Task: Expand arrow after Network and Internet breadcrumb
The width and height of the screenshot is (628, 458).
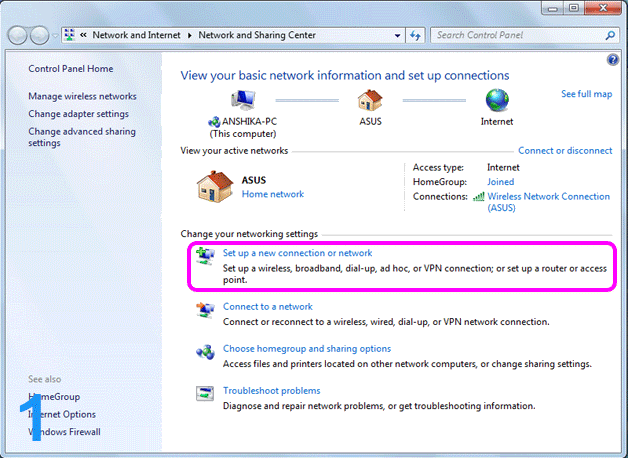Action: point(190,36)
